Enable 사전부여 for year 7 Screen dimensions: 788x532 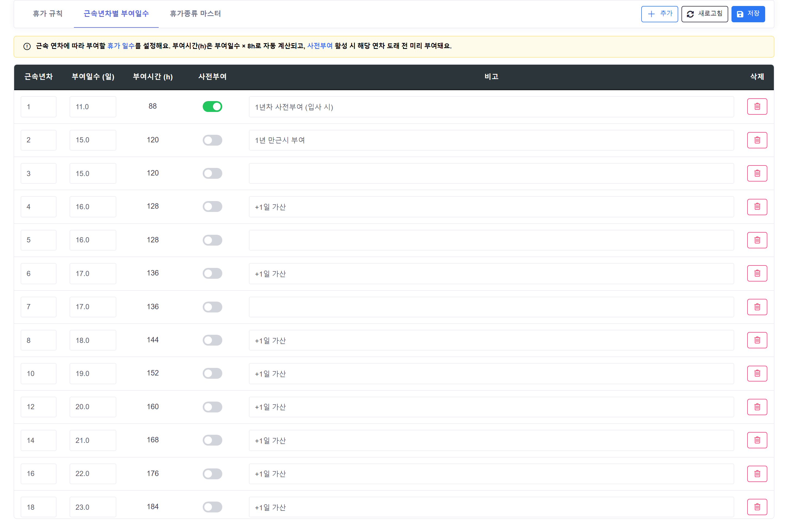tap(212, 307)
